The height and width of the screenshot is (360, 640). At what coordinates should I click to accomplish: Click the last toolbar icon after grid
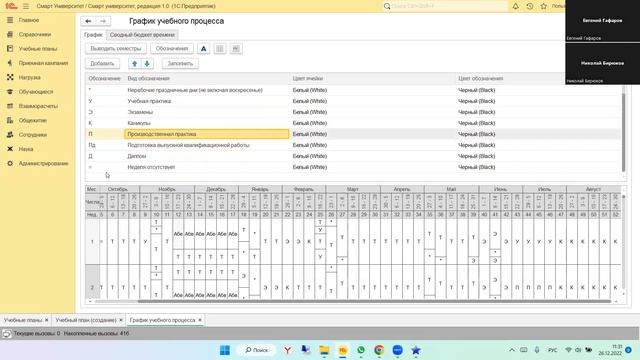236,49
